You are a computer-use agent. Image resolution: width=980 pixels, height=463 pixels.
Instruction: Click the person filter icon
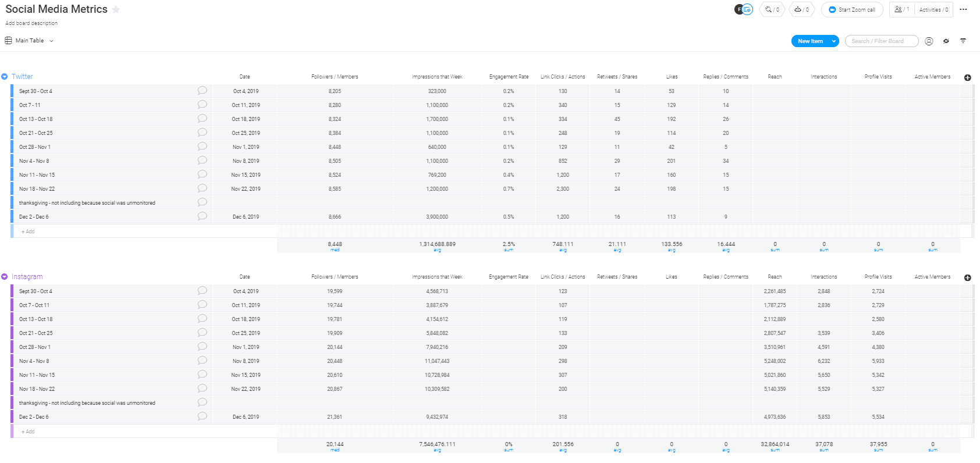[929, 41]
